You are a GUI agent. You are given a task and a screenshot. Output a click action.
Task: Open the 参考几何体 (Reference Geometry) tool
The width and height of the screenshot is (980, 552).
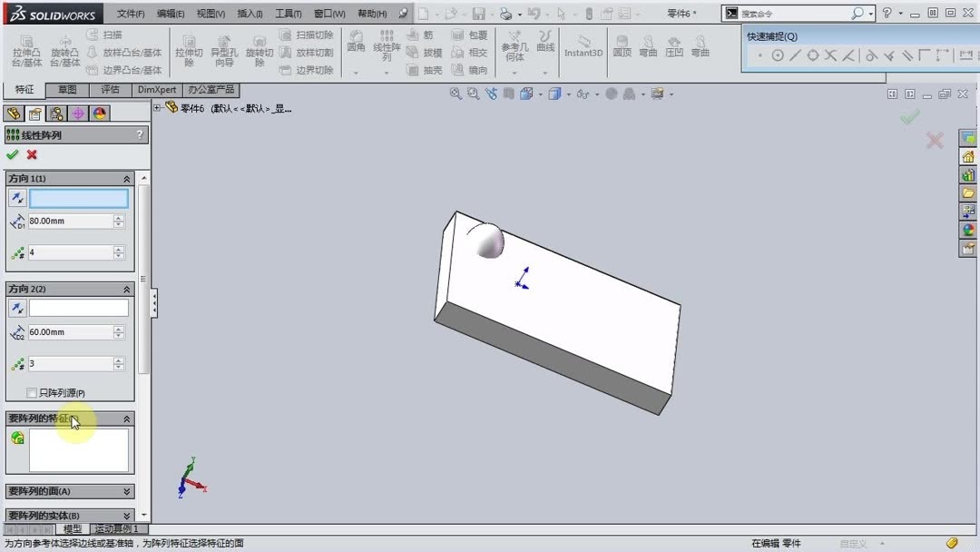[514, 51]
